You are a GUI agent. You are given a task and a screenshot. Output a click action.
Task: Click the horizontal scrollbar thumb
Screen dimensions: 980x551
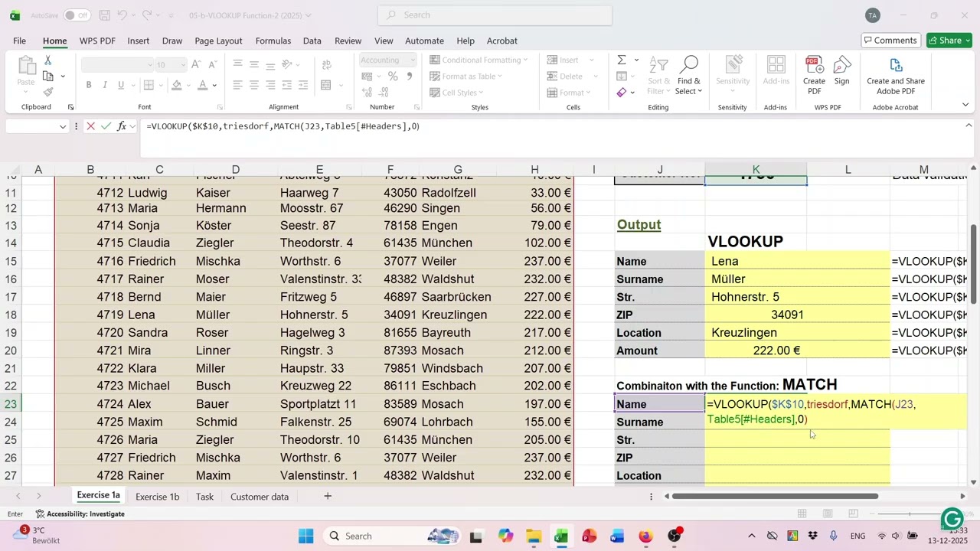point(775,497)
